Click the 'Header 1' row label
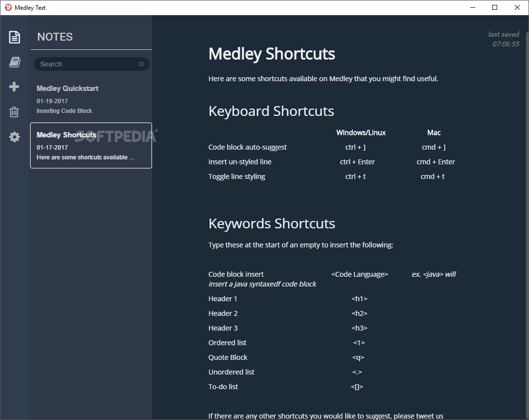Screen dimensions: 529x420 click(223, 299)
